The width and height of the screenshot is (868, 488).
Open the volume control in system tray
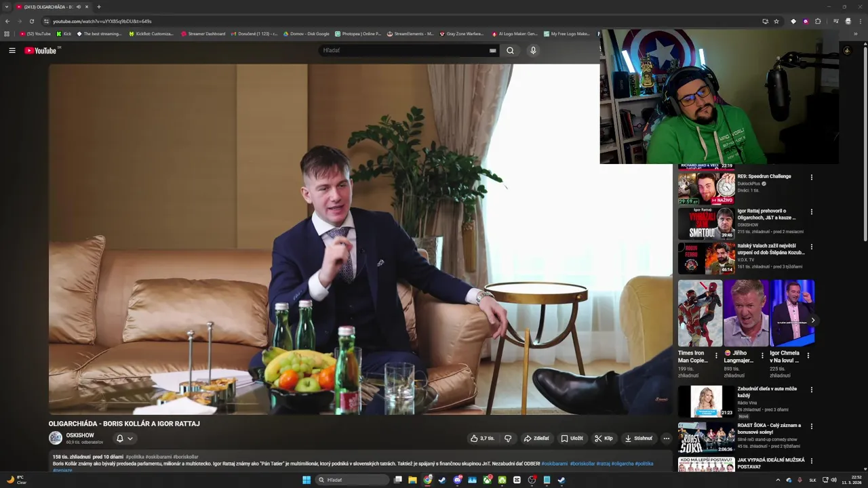(x=833, y=480)
